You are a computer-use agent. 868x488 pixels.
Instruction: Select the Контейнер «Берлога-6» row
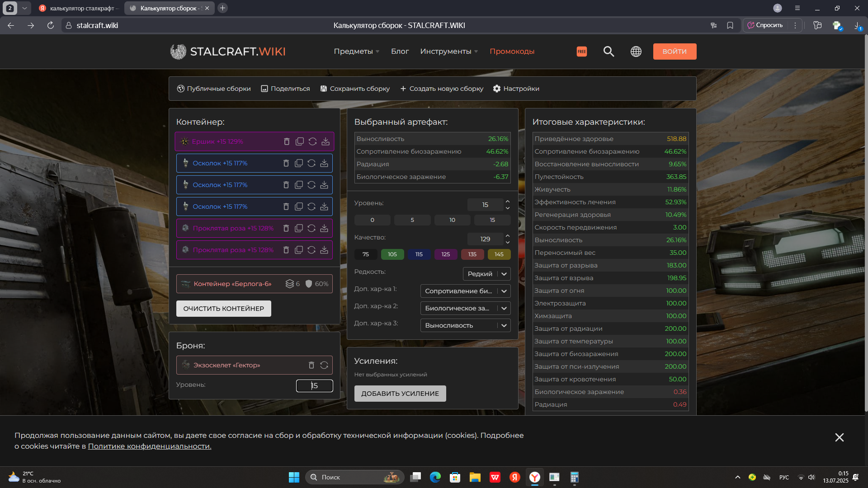[x=255, y=284]
